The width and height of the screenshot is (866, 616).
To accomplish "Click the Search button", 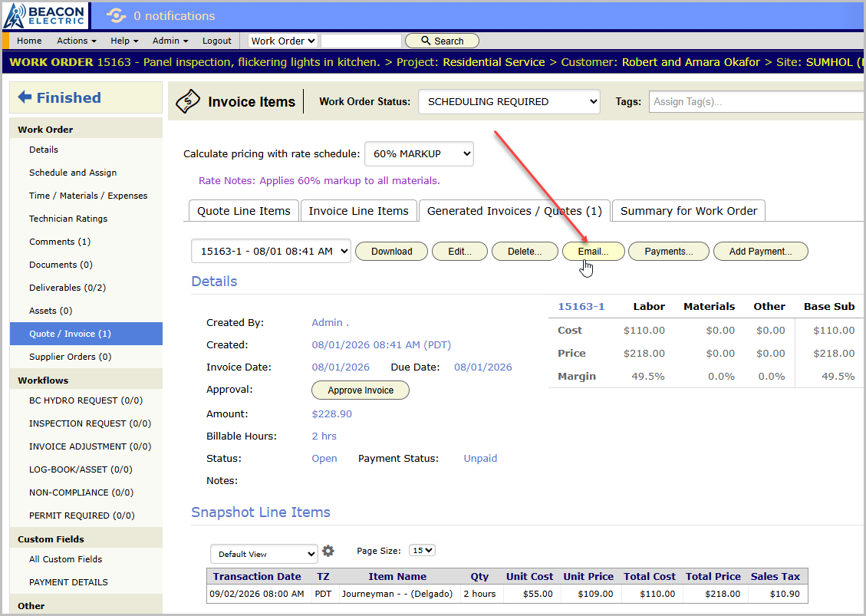I will [442, 41].
